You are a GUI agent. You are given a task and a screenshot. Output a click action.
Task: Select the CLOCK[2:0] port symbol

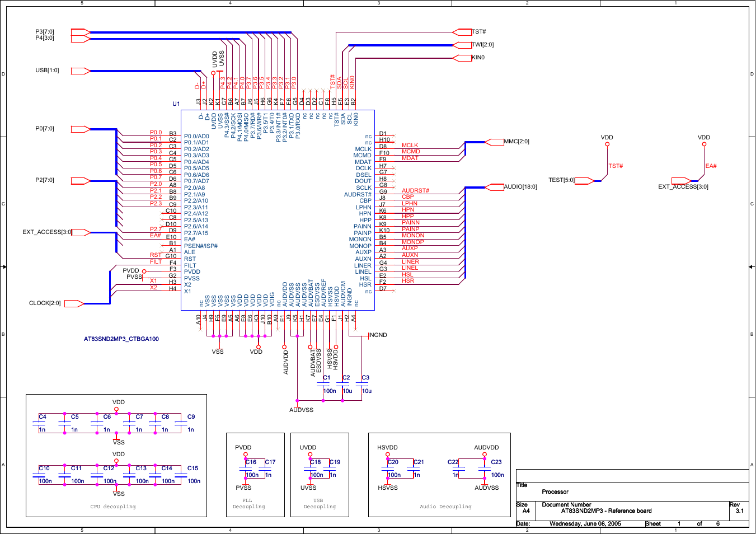[74, 303]
